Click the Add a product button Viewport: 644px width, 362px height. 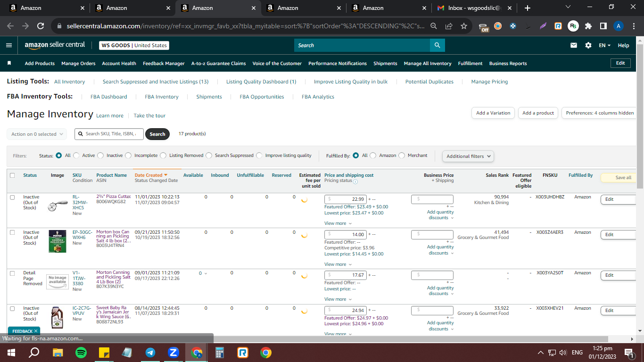[x=538, y=113]
